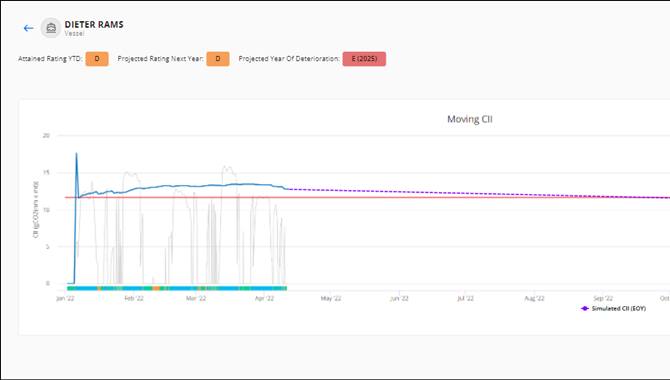Toggle Simulated CII (EOY) legend entry

[614, 308]
